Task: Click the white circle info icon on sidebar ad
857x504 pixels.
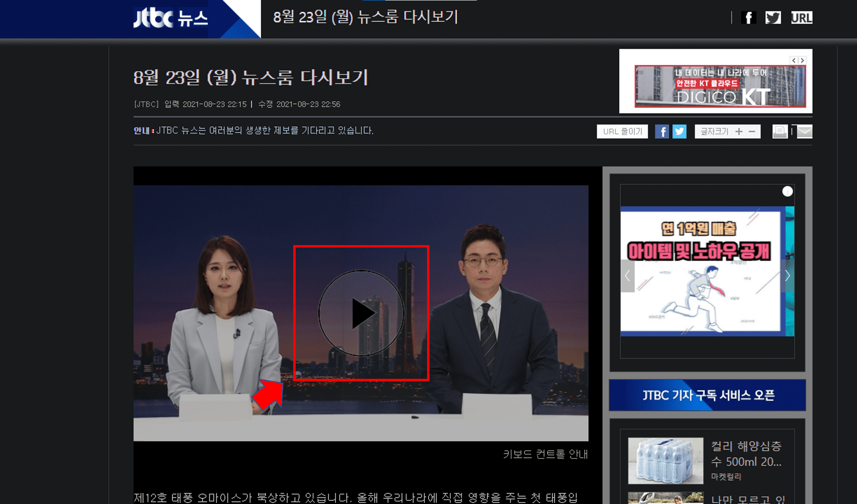Action: pos(787,192)
